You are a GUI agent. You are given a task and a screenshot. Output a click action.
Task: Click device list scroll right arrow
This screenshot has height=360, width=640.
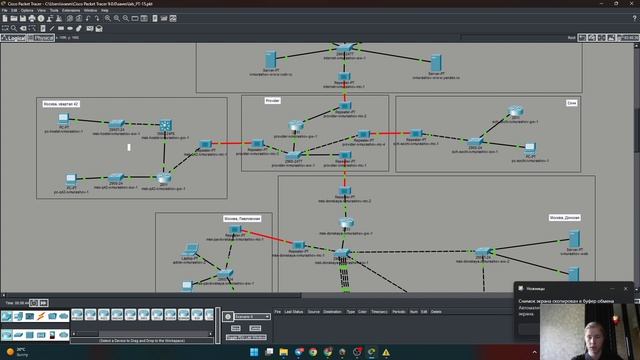(x=211, y=334)
